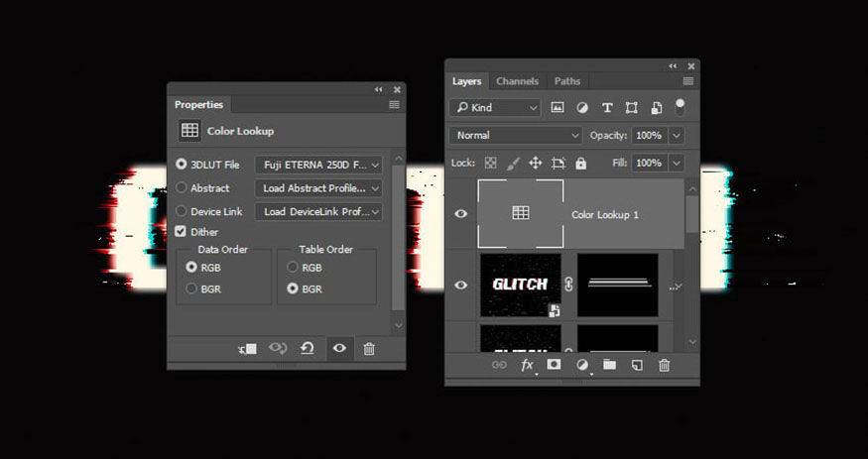
Task: Open the Fill slider dropdown arrow
Action: pos(677,164)
